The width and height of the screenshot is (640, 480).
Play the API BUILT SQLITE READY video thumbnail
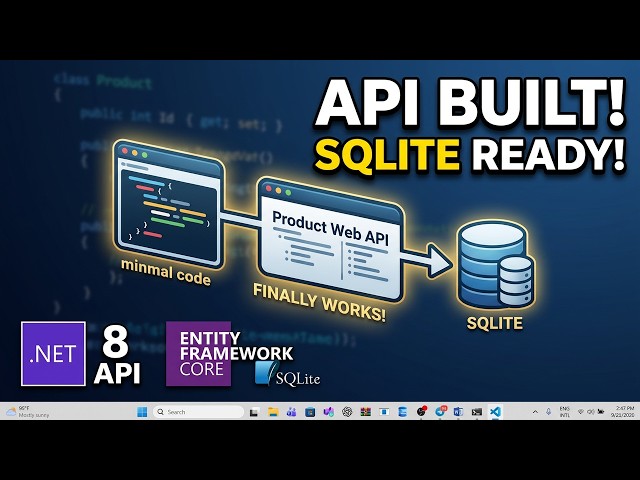pyautogui.click(x=320, y=240)
